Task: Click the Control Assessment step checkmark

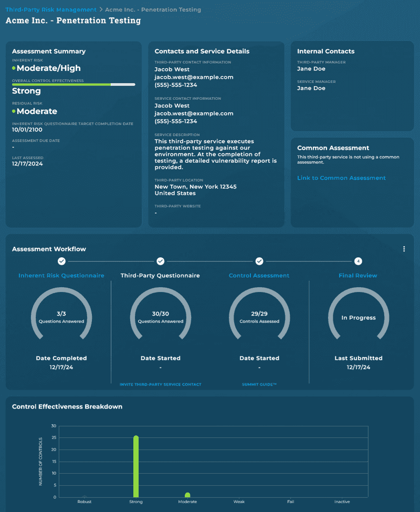Action: pyautogui.click(x=259, y=261)
